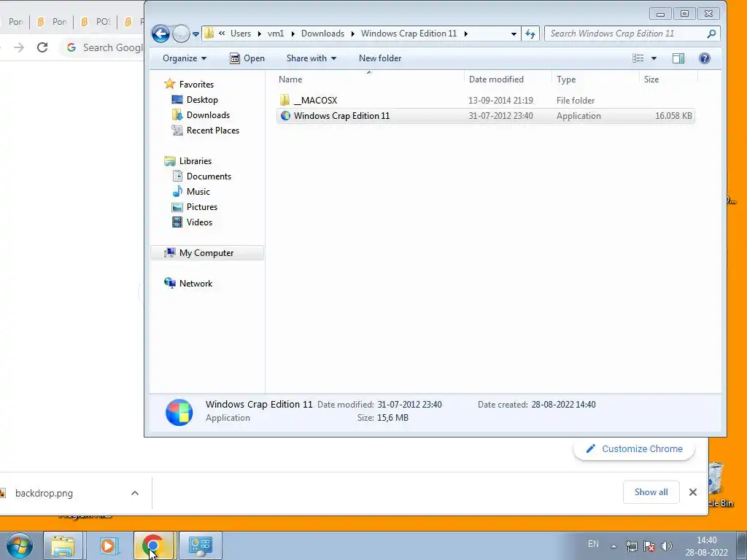
Task: Open the Videos library
Action: [x=199, y=222]
